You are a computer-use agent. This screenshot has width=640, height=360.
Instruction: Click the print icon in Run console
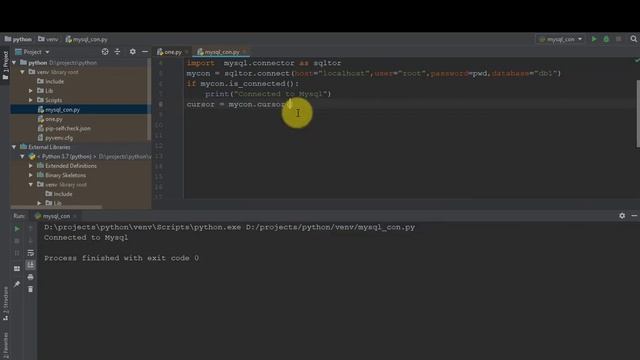click(x=30, y=277)
